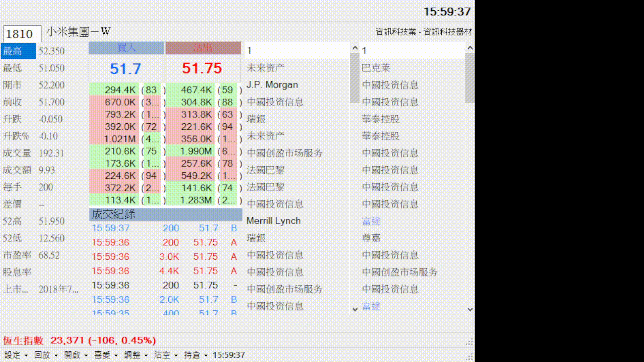Screen dimensions: 644x362
Task: Click bid queue row 670.0K
Action: (x=127, y=102)
